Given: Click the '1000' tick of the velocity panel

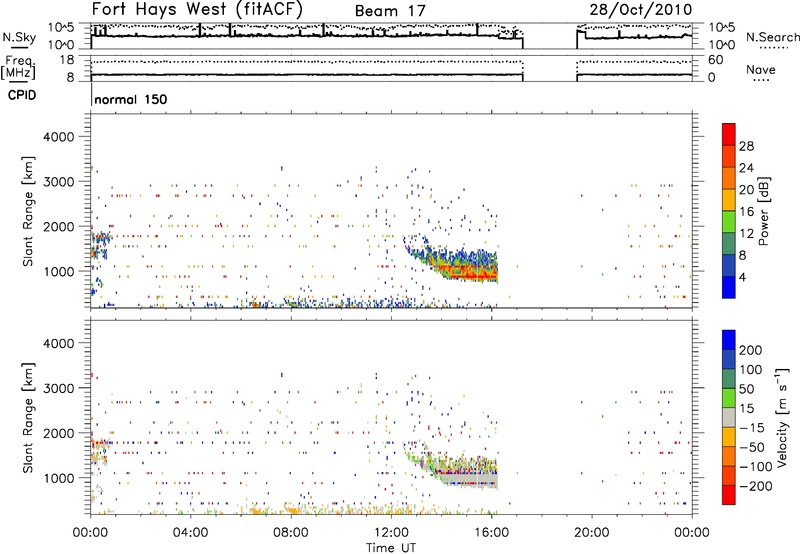Looking at the screenshot, I should click(x=59, y=478).
